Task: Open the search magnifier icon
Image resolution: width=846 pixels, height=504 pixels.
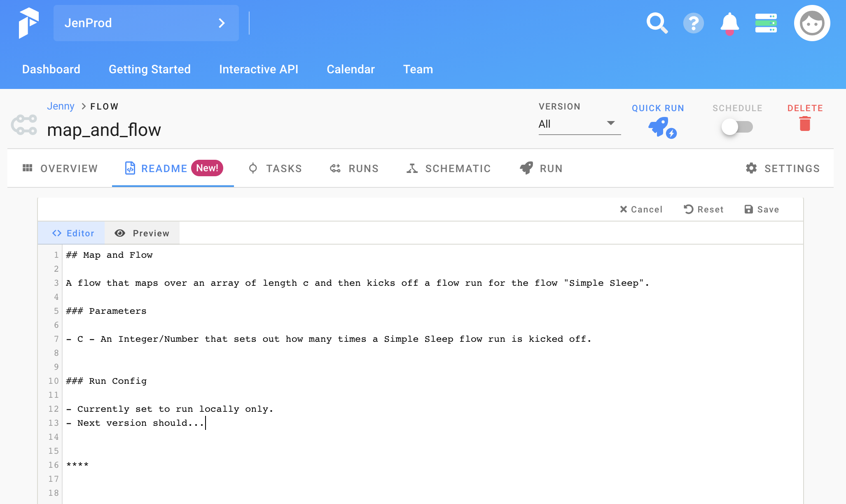Action: pyautogui.click(x=657, y=23)
